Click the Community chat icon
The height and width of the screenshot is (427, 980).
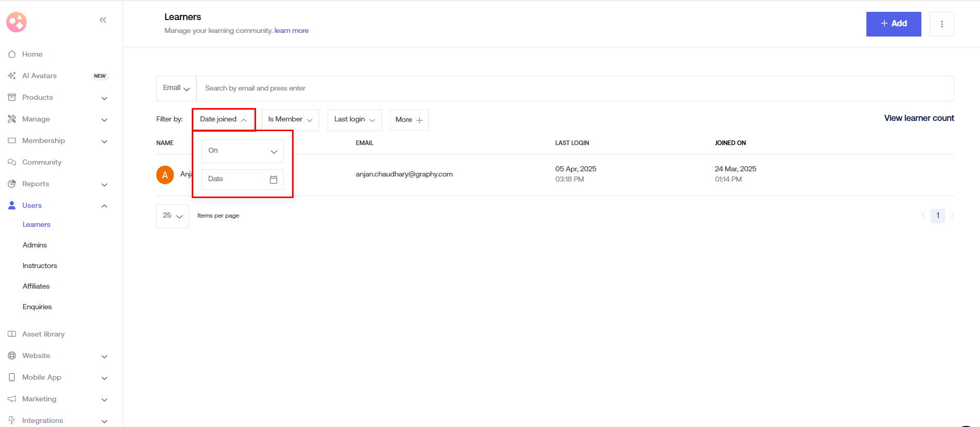(12, 162)
